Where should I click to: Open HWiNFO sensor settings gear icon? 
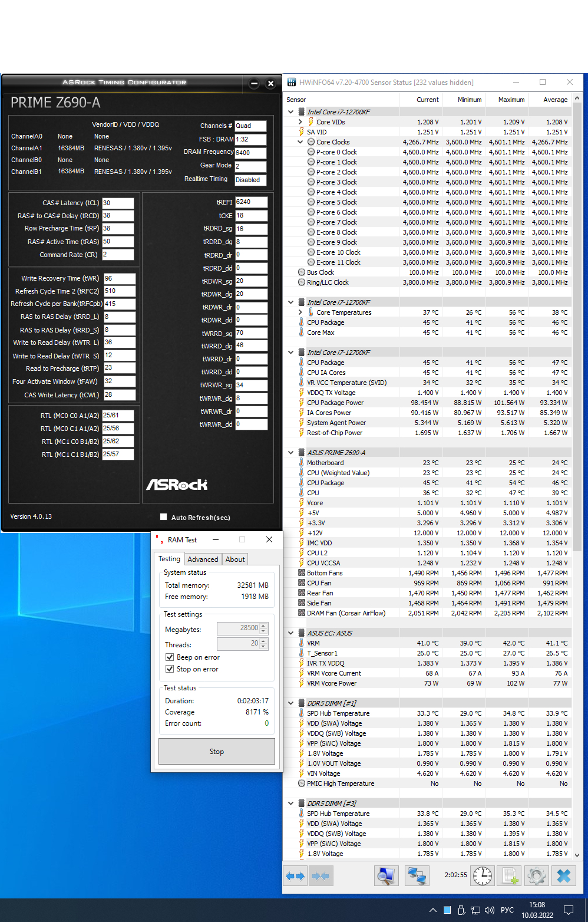[537, 876]
